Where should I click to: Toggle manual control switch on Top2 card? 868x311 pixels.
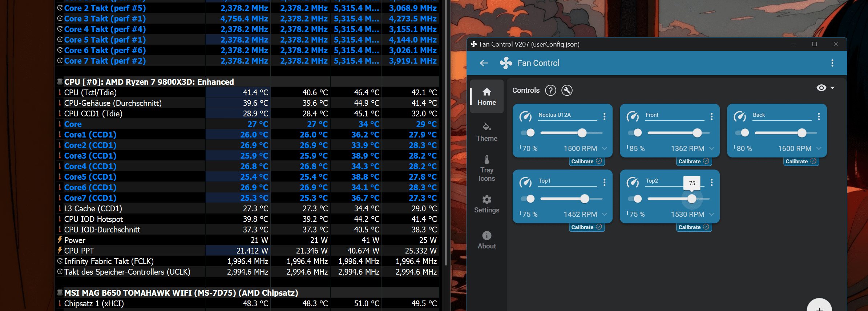[x=635, y=199]
